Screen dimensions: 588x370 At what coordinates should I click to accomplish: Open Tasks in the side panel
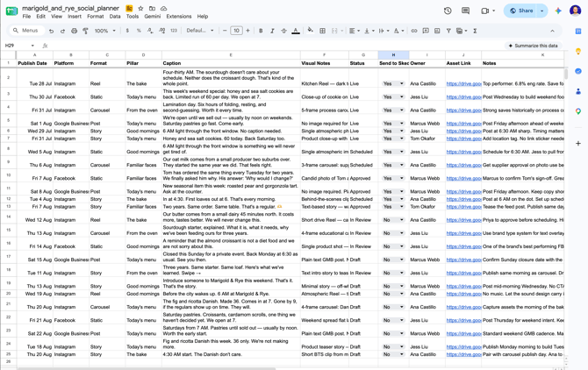[578, 71]
